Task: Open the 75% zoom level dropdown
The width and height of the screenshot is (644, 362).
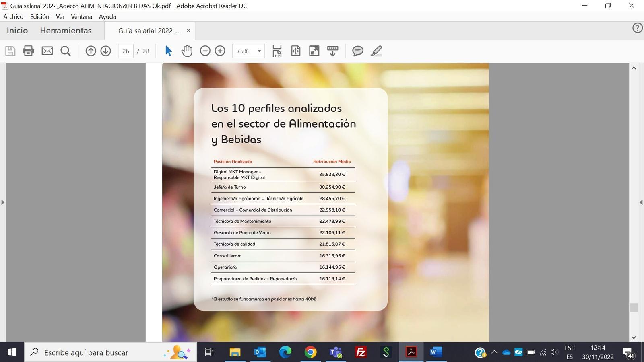Action: coord(259,51)
